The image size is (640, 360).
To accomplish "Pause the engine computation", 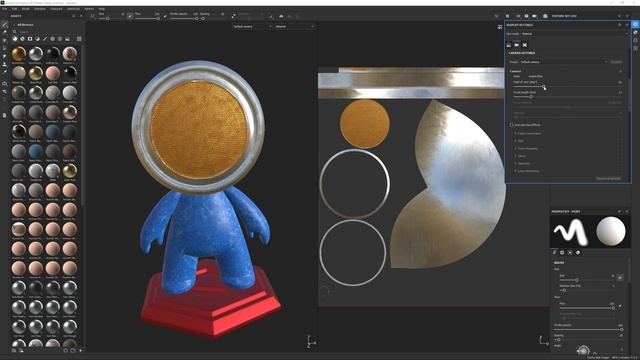I will pyautogui.click(x=507, y=16).
